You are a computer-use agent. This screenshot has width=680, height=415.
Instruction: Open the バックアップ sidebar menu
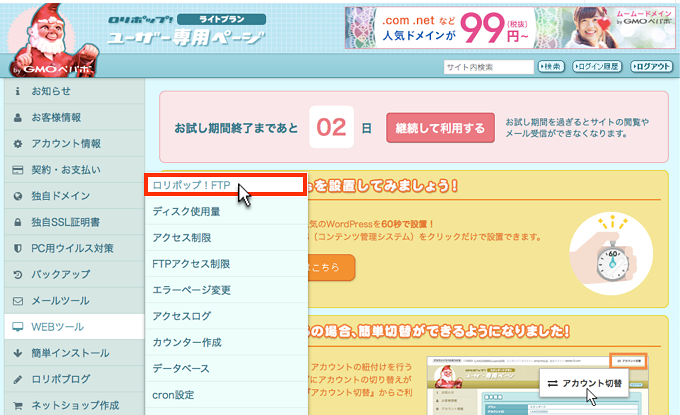(74, 274)
